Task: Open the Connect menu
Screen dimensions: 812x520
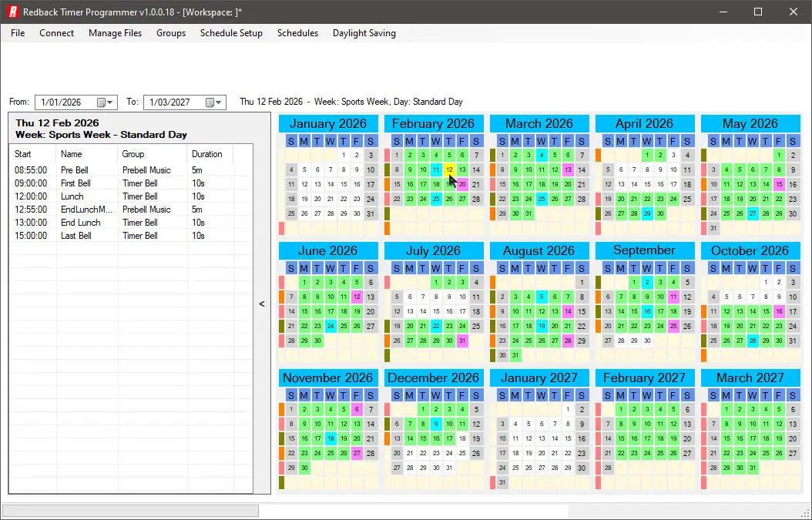Action: [x=56, y=33]
